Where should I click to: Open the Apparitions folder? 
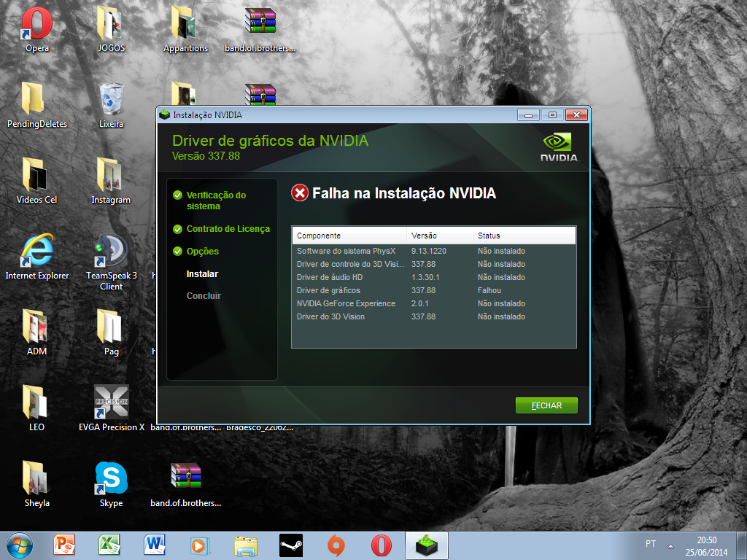(x=185, y=29)
